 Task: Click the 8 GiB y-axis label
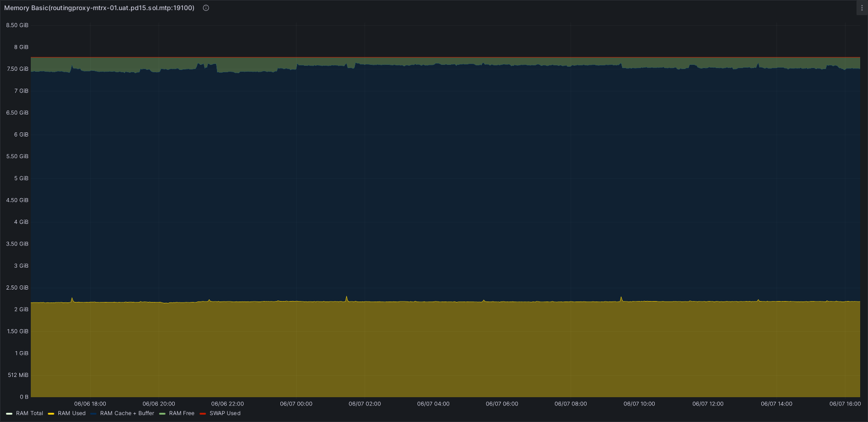click(21, 47)
